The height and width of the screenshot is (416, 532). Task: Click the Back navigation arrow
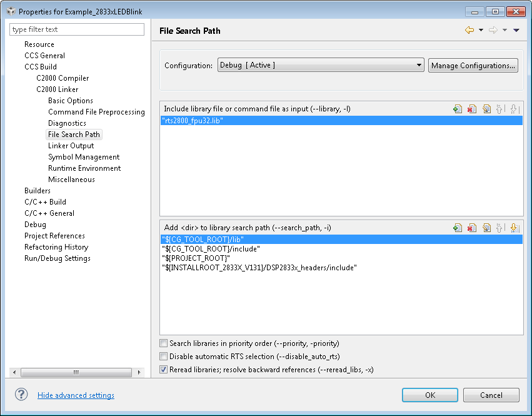click(x=469, y=30)
